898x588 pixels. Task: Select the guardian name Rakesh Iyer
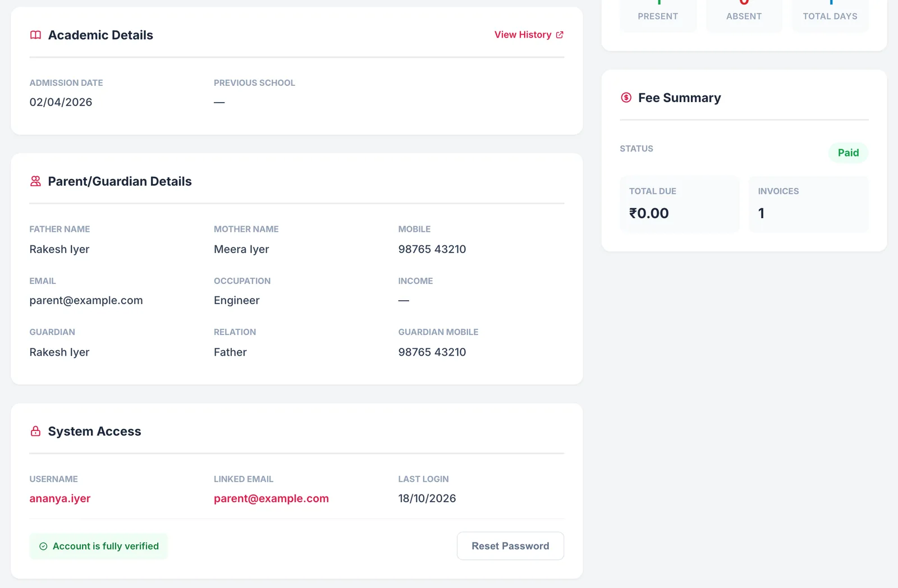click(59, 352)
